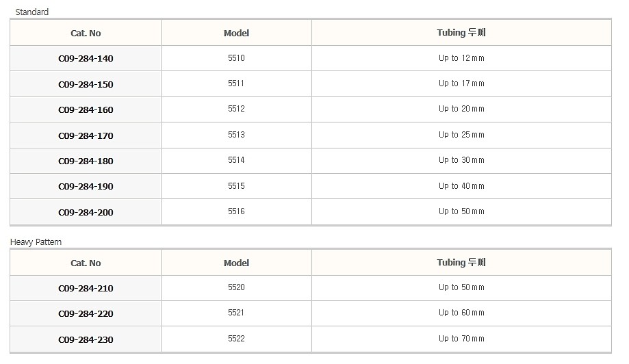Click the Standard table Tubing header

461,32
